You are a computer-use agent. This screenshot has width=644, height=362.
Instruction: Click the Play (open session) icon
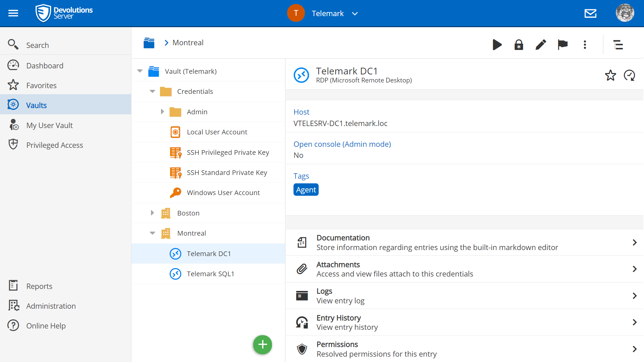click(497, 45)
